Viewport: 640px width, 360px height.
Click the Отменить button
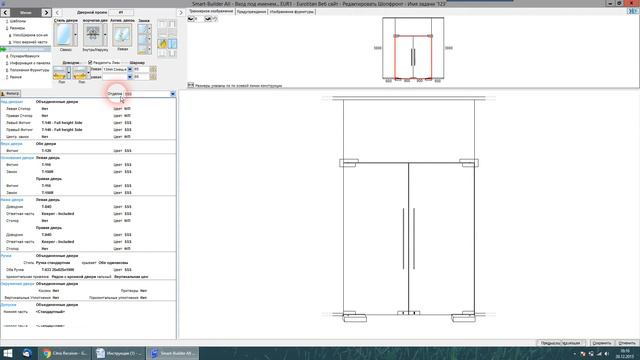point(627,343)
